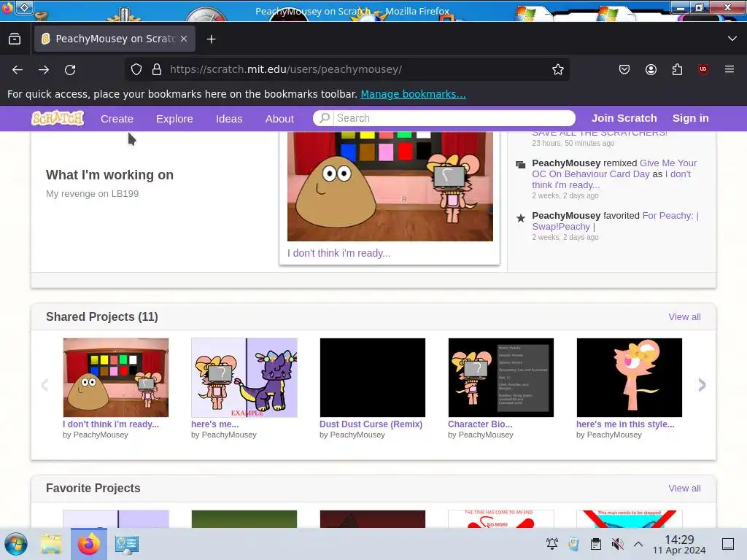Open View all for Shared Projects
The height and width of the screenshot is (560, 747).
[684, 317]
